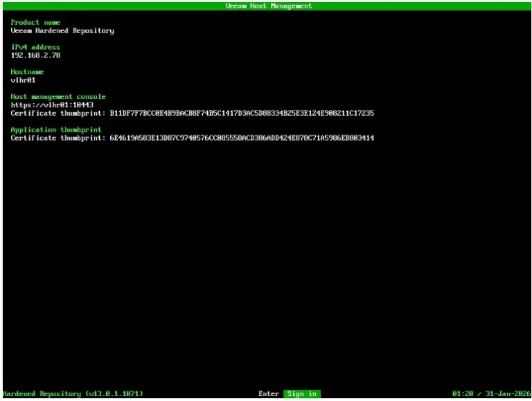Click the date and time in footer
The height and width of the screenshot is (401, 532).
click(x=491, y=393)
